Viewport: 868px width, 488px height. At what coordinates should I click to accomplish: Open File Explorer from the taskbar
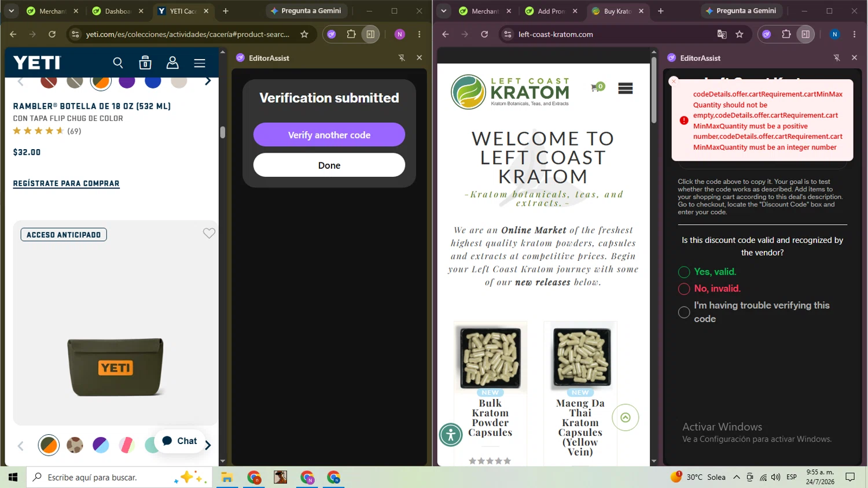(x=227, y=477)
